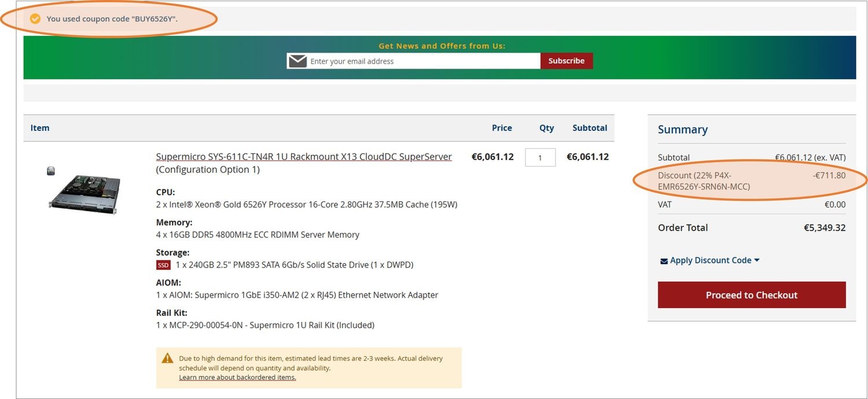The width and height of the screenshot is (868, 399).
Task: Click the "Storage:" label
Action: pyautogui.click(x=173, y=252)
